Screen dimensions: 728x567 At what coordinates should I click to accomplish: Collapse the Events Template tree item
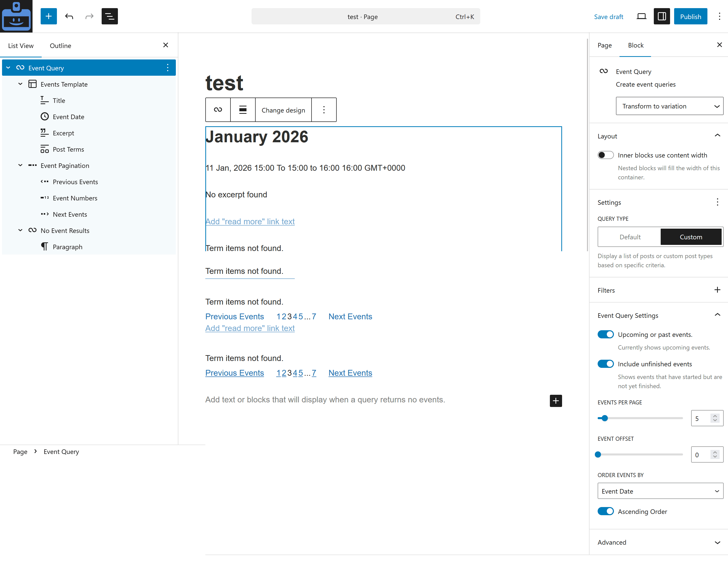(x=20, y=84)
